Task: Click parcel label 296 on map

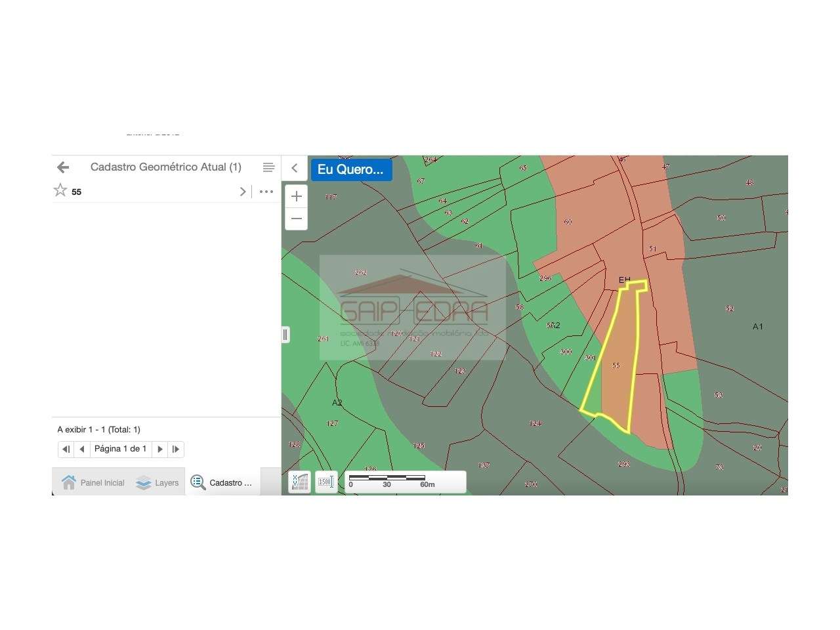Action: coord(545,278)
